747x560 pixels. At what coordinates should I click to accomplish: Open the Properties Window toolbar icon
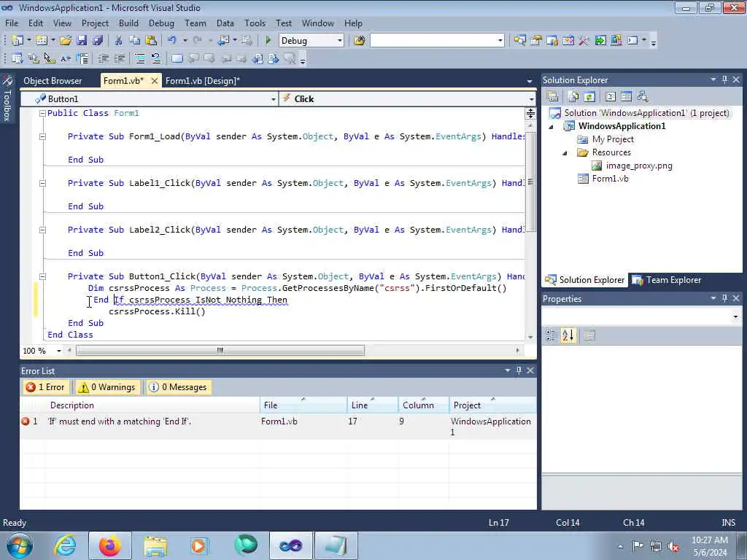[x=536, y=41]
